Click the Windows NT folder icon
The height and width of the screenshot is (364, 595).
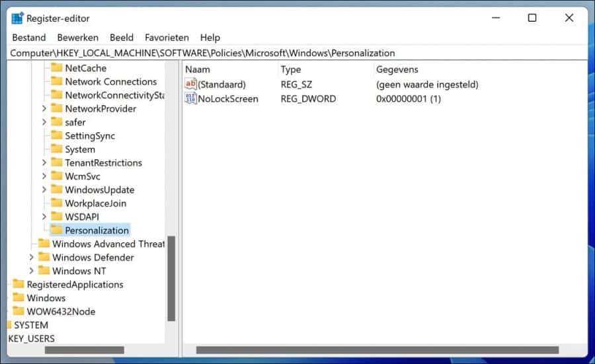coord(44,270)
